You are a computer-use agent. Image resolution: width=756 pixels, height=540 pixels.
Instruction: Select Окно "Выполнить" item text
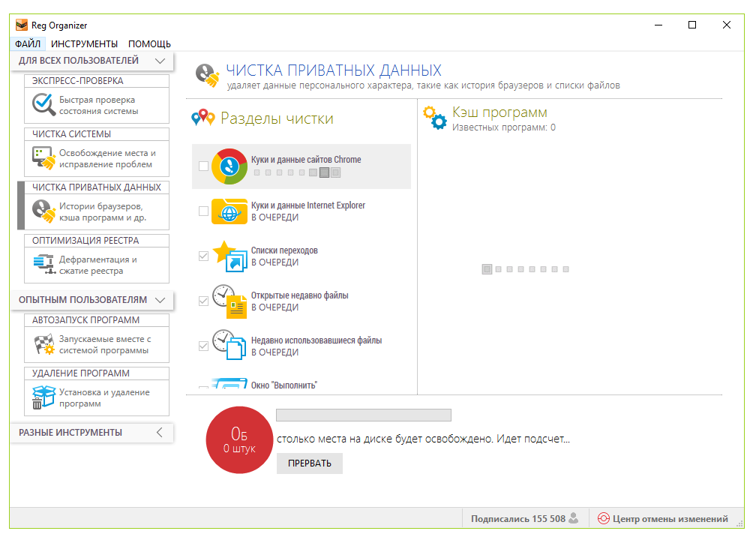[284, 385]
